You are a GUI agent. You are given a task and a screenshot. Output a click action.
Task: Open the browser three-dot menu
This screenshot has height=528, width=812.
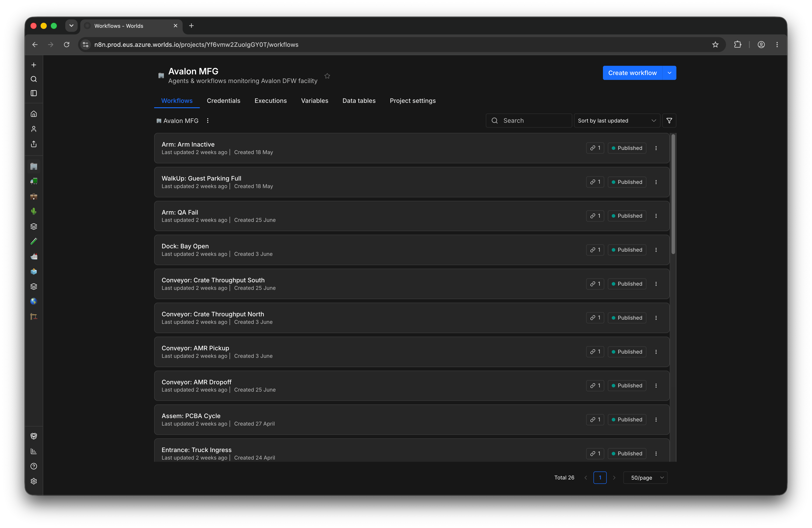[x=777, y=45]
